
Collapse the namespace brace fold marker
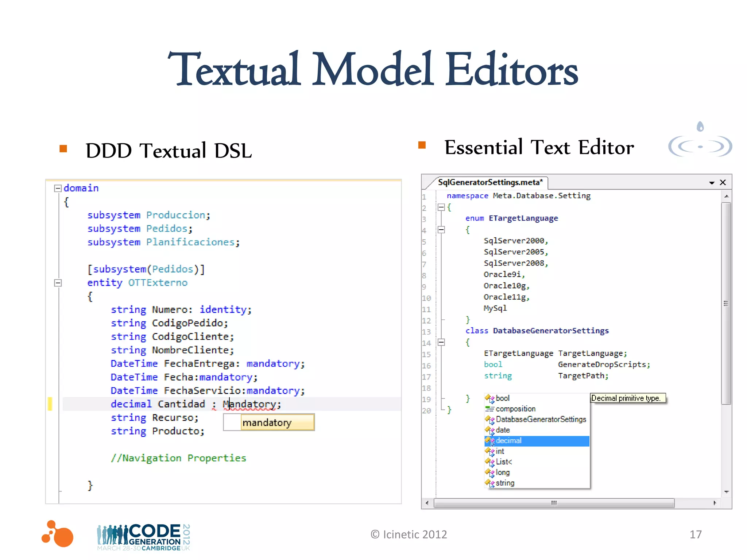[441, 207]
